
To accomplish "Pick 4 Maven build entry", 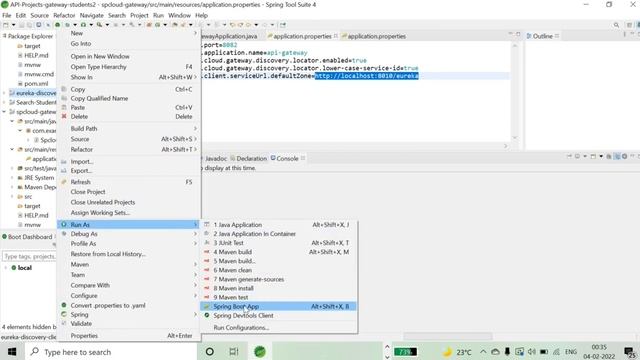I will coord(278,252).
